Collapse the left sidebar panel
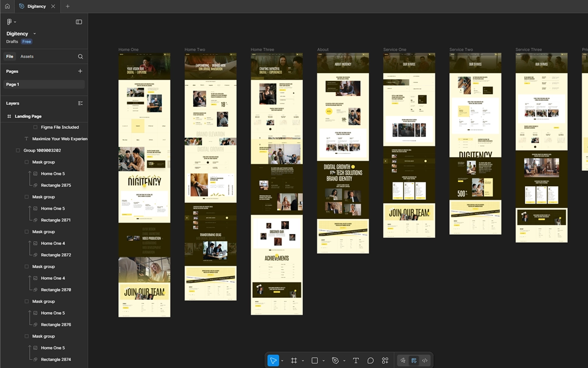Viewport: 588px width, 368px height. [x=79, y=22]
